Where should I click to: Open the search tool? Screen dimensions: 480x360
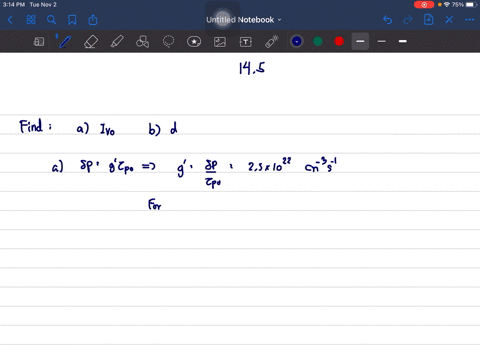click(51, 20)
